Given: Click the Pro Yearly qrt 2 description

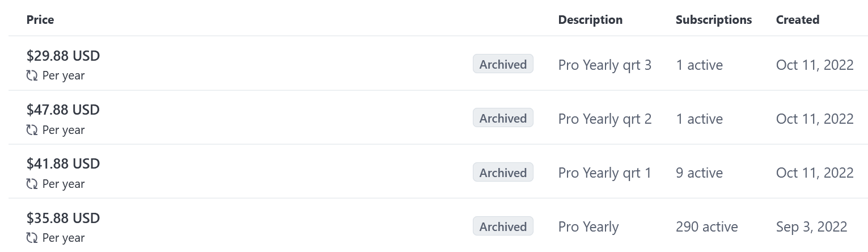Looking at the screenshot, I should pos(605,119).
